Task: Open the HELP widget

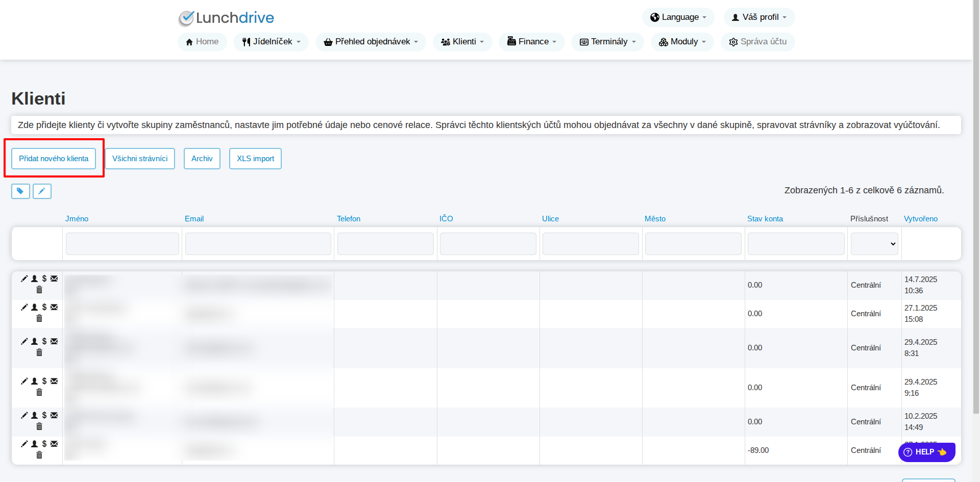Action: coord(926,452)
